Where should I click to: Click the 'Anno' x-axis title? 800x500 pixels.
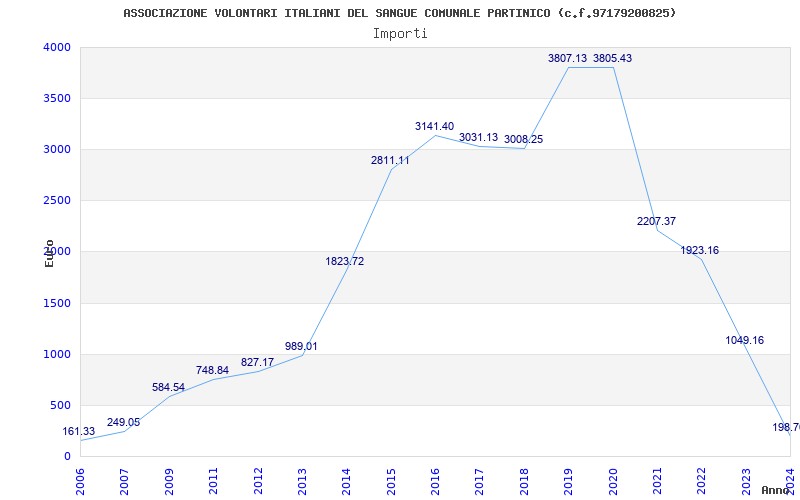775,490
